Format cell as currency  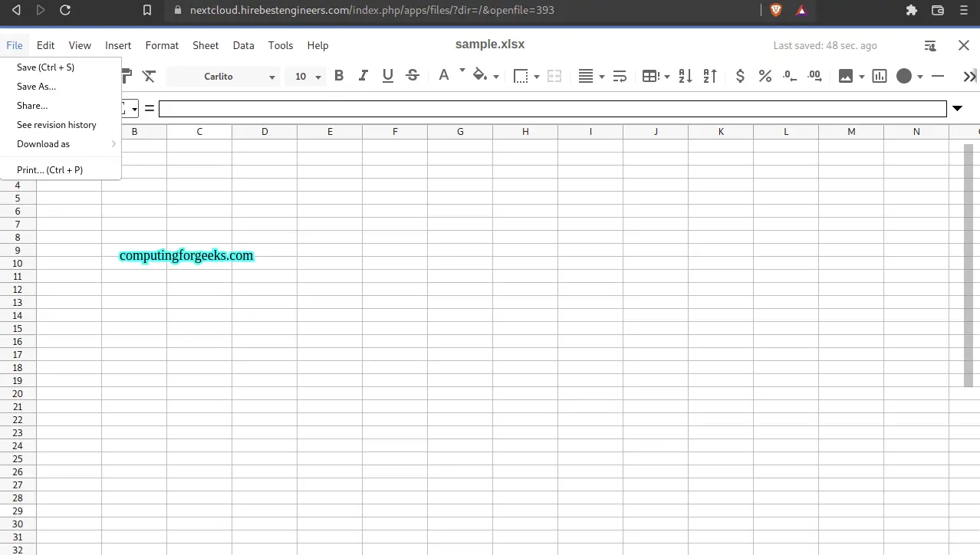point(740,76)
